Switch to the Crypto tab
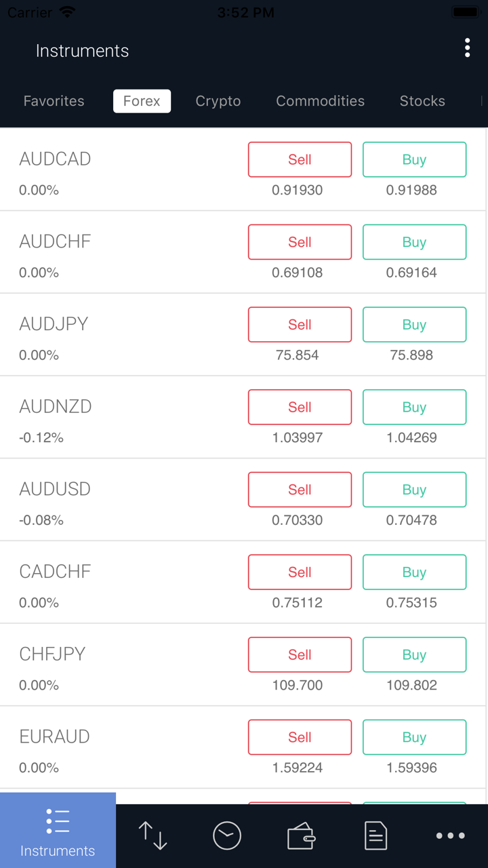Viewport: 488px width, 868px height. click(x=218, y=101)
